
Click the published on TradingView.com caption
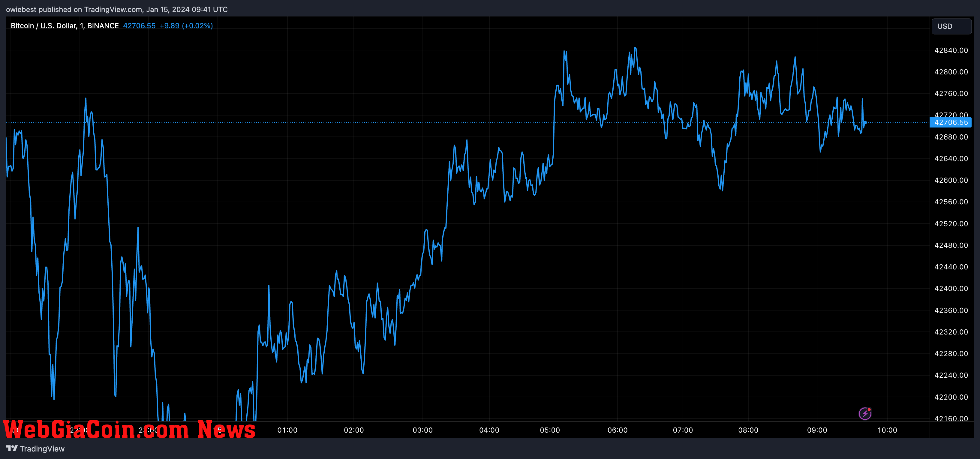117,9
